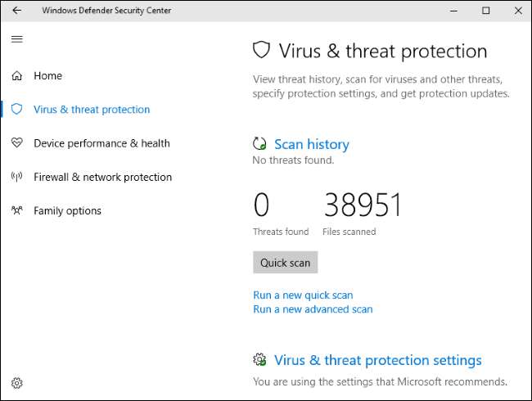Click the large shield heading icon
Viewport: 532px width, 401px height.
coord(261,51)
